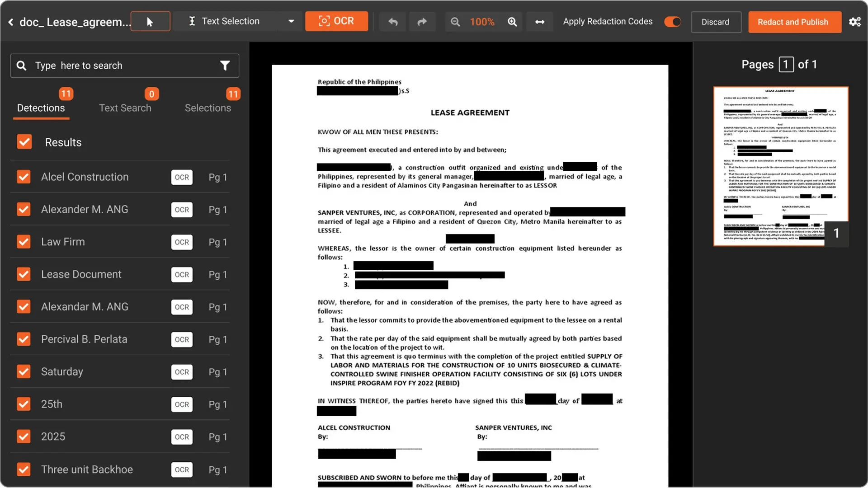Click the Results label
Screen dimensions: 868x488
coord(63,142)
